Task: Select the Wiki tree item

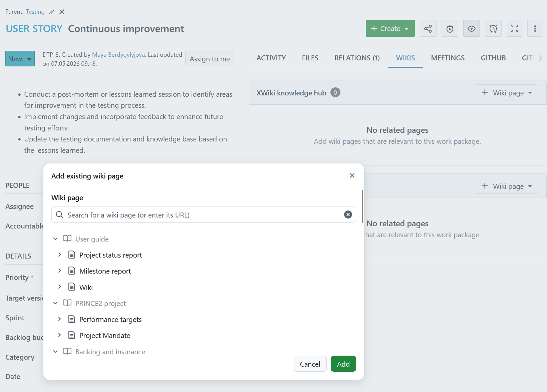Action: [x=86, y=287]
